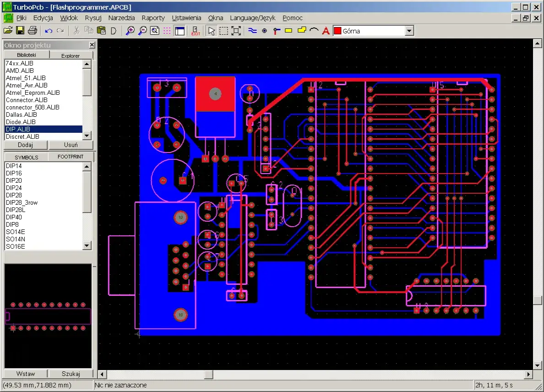The height and width of the screenshot is (392, 544).
Task: Enable the grid dots icon
Action: click(168, 30)
